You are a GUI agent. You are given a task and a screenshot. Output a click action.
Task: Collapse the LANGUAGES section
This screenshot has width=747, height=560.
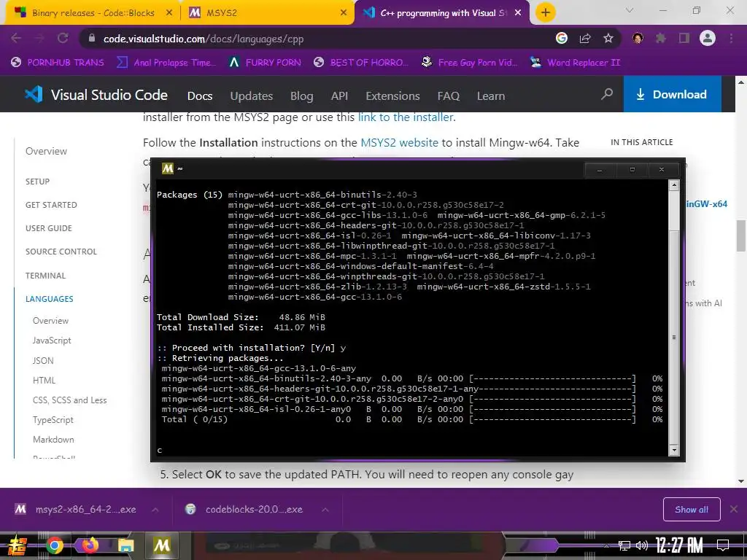point(49,298)
